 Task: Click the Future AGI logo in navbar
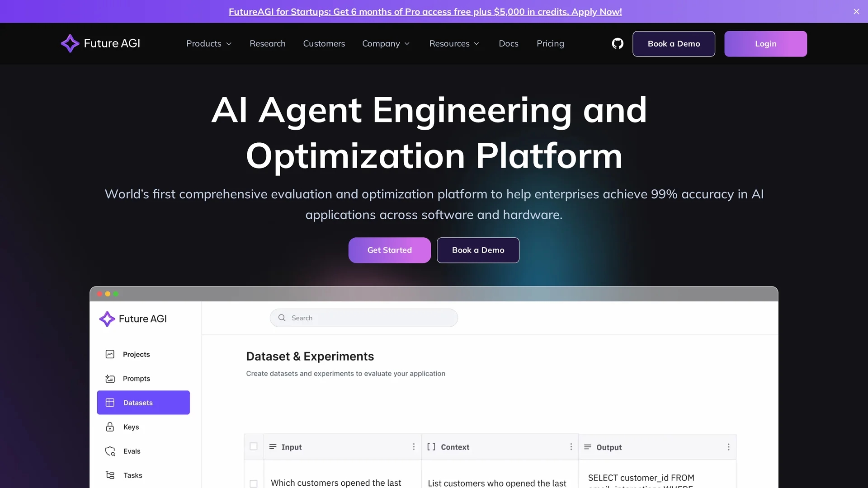pos(100,43)
